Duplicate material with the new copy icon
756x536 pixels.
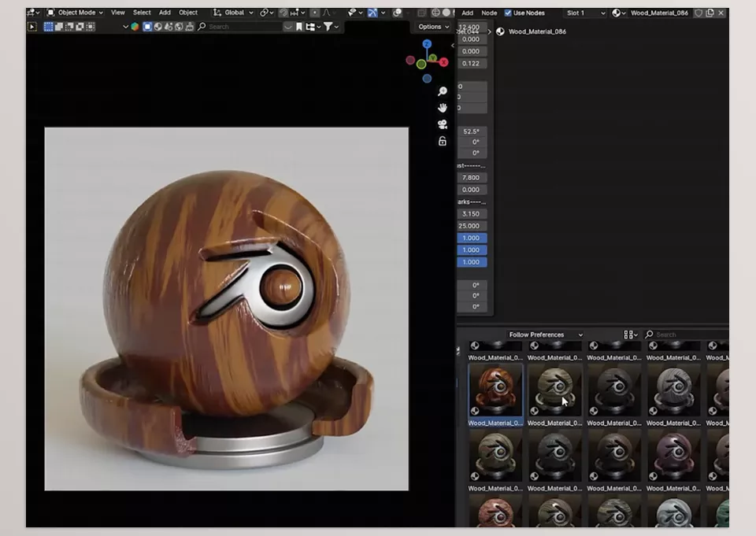[x=710, y=13]
